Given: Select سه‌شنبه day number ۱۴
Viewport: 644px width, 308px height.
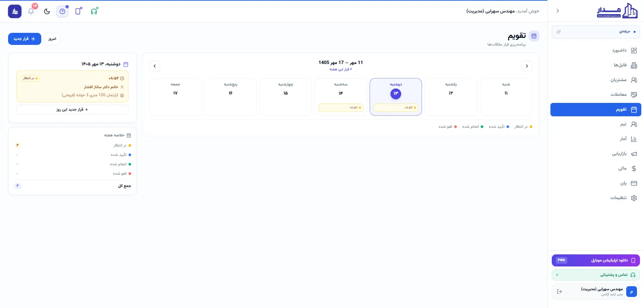Looking at the screenshot, I should (341, 93).
